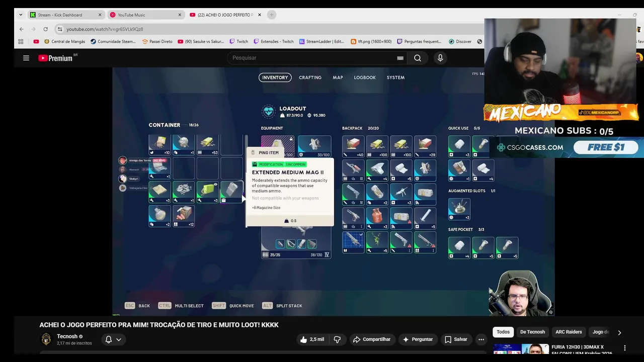Select the Augmented Slots x3 item
The width and height of the screenshot is (644, 362).
point(459,209)
